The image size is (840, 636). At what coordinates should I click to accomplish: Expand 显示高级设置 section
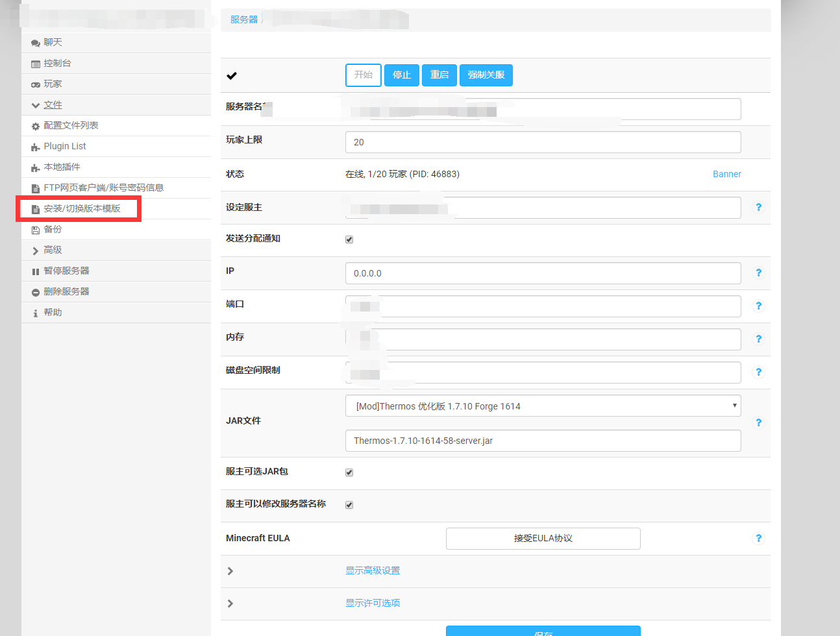(373, 571)
